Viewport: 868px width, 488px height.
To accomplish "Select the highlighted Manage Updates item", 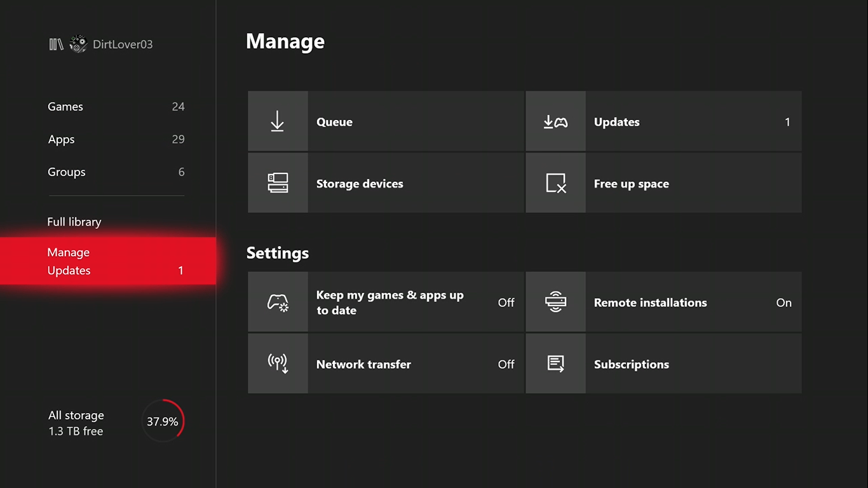I will pos(108,261).
